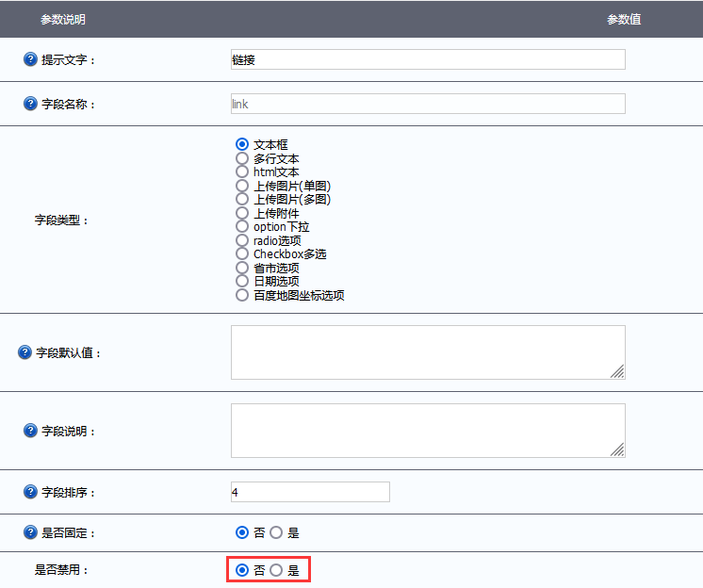The height and width of the screenshot is (588, 703).
Task: Select the 多行文本 field type
Action: pos(242,159)
